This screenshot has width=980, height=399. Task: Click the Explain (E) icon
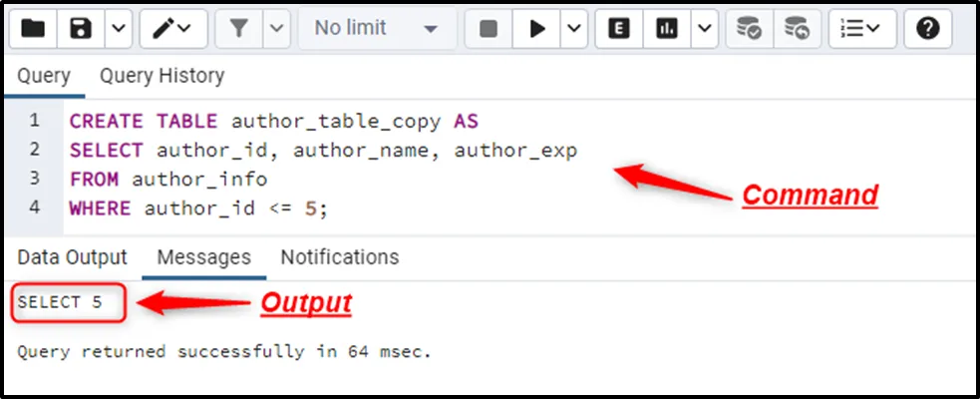click(618, 29)
